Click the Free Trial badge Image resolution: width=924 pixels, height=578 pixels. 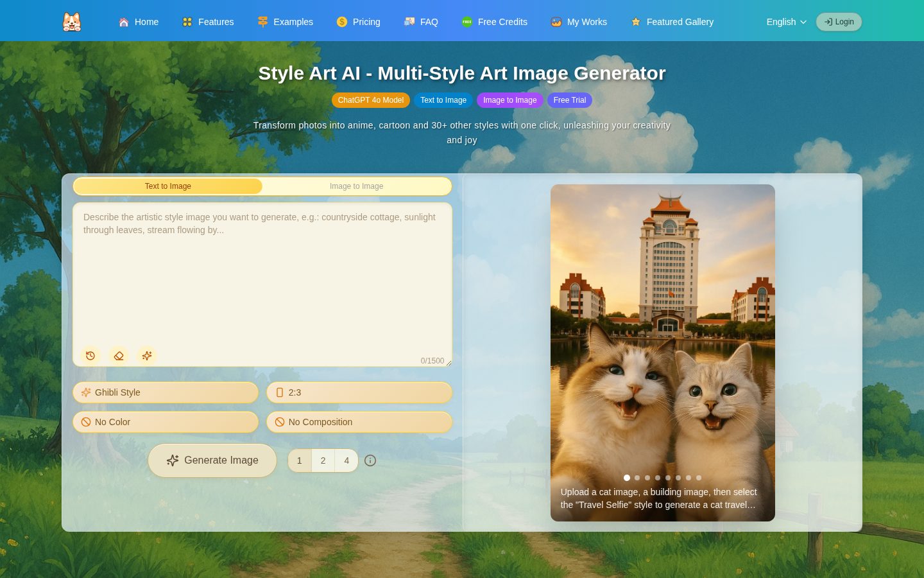point(570,100)
